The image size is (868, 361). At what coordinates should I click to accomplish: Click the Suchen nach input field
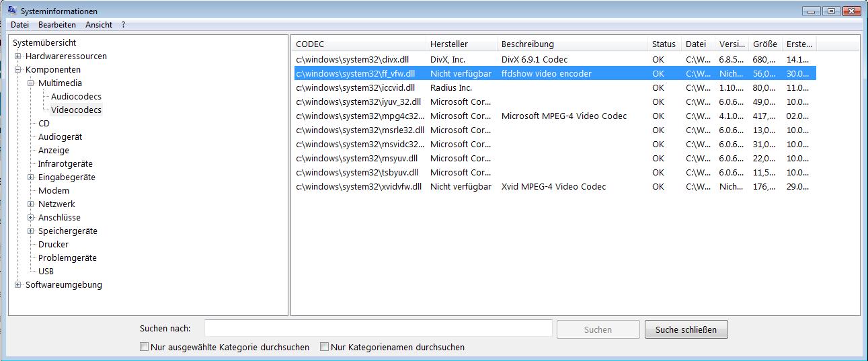[x=378, y=329]
